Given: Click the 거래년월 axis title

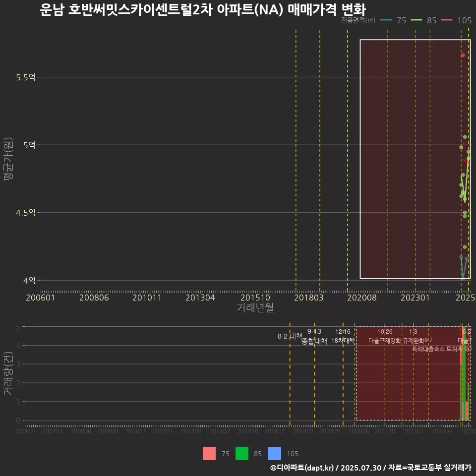Looking at the screenshot, I should 255,307.
